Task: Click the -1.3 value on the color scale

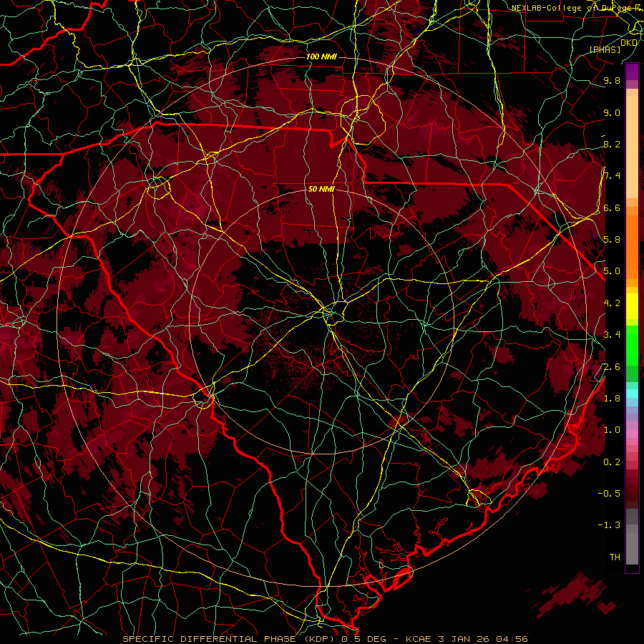Action: pos(609,525)
